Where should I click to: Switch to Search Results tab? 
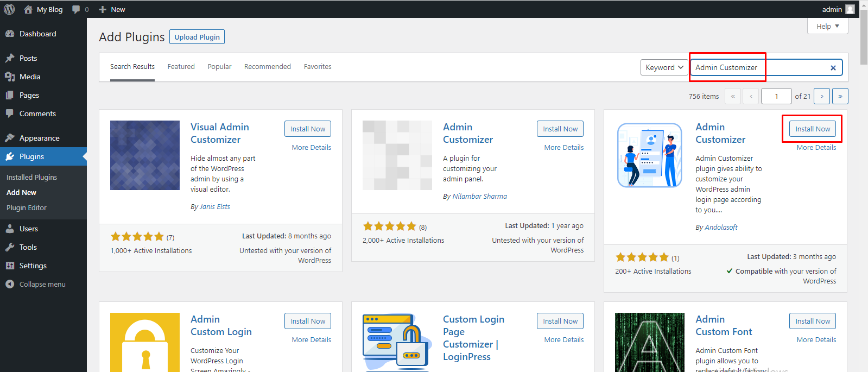pos(132,67)
